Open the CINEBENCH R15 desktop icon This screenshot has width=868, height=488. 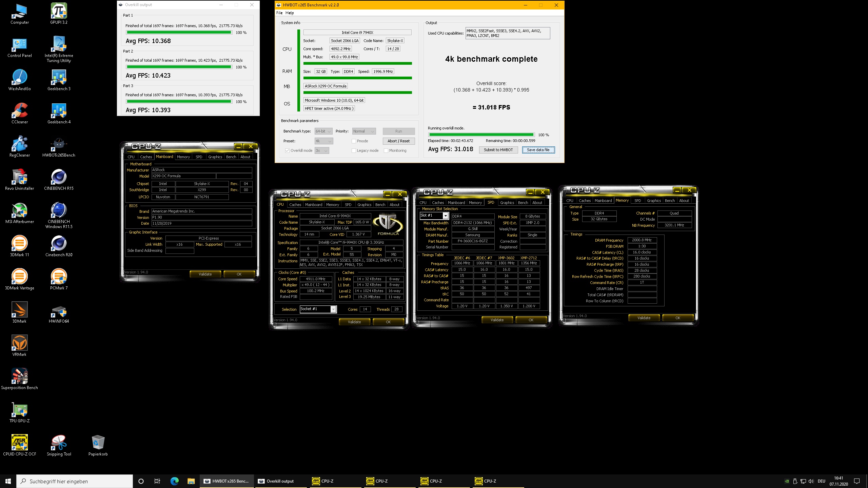(59, 180)
